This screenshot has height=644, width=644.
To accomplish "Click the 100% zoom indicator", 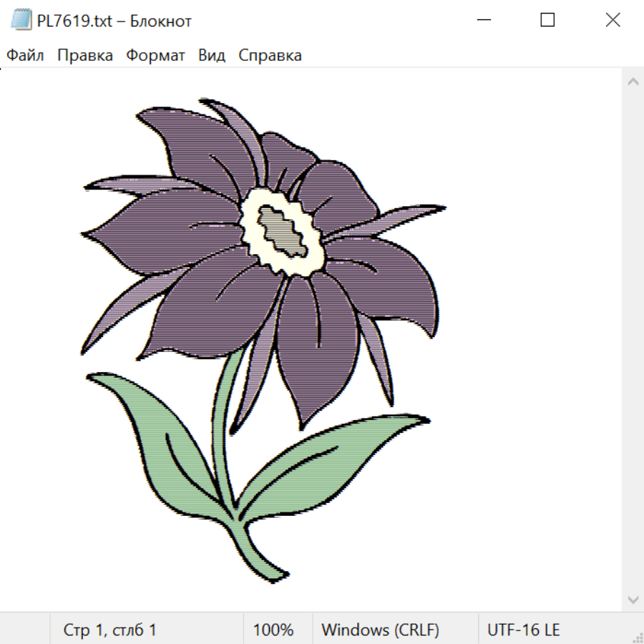I will point(273,630).
